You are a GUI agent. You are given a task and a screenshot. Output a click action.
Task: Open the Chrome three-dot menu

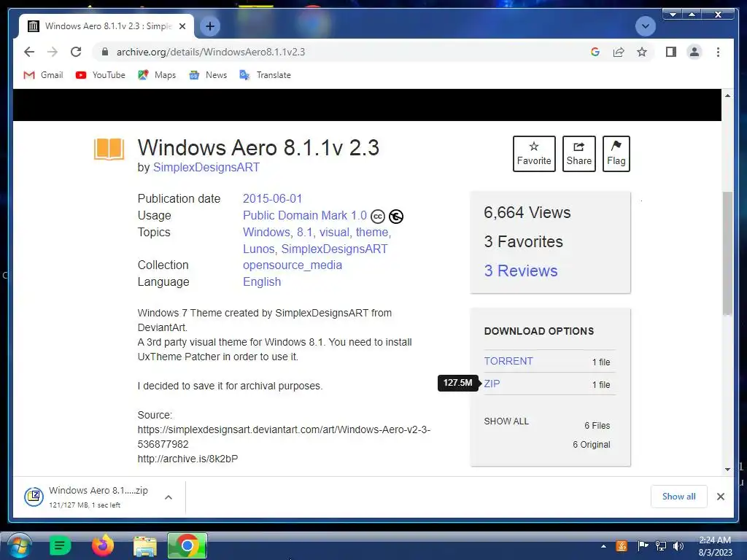point(718,52)
